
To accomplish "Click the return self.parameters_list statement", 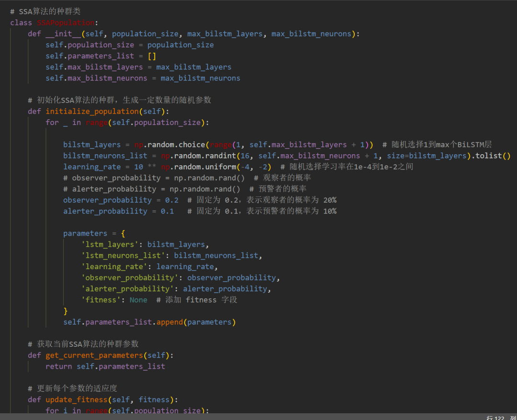I will pyautogui.click(x=105, y=366).
